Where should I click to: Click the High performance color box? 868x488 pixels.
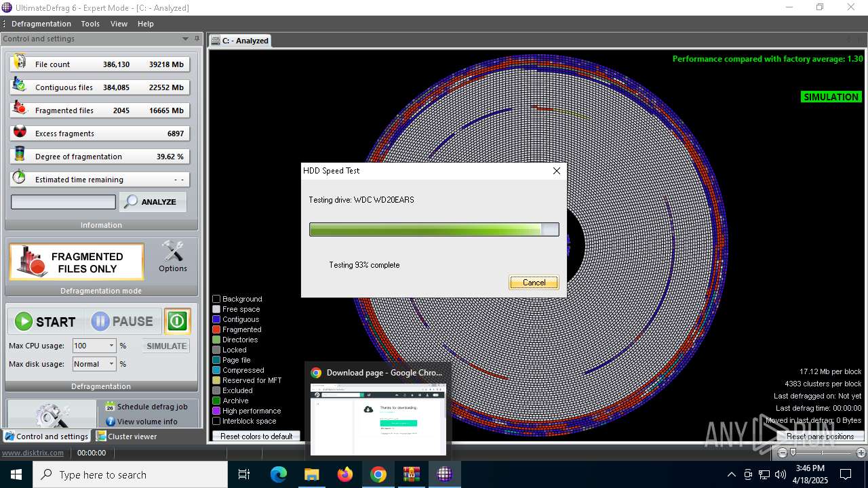coord(216,411)
